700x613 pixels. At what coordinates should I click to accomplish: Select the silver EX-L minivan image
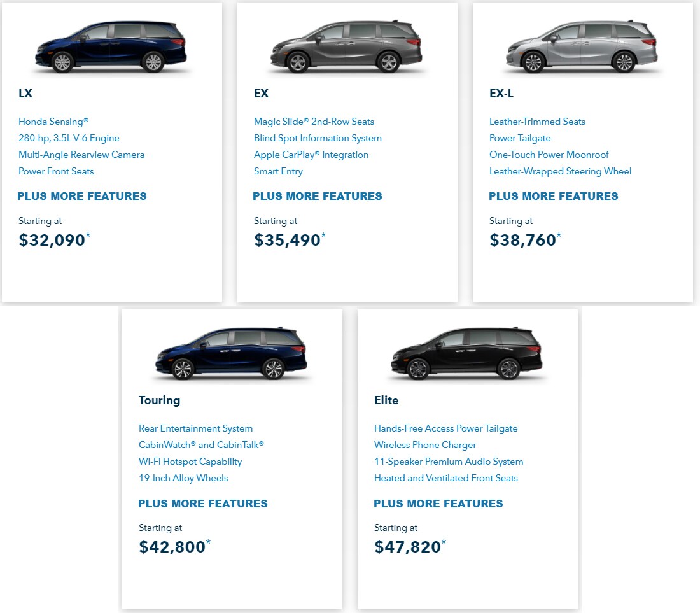pyautogui.click(x=582, y=47)
